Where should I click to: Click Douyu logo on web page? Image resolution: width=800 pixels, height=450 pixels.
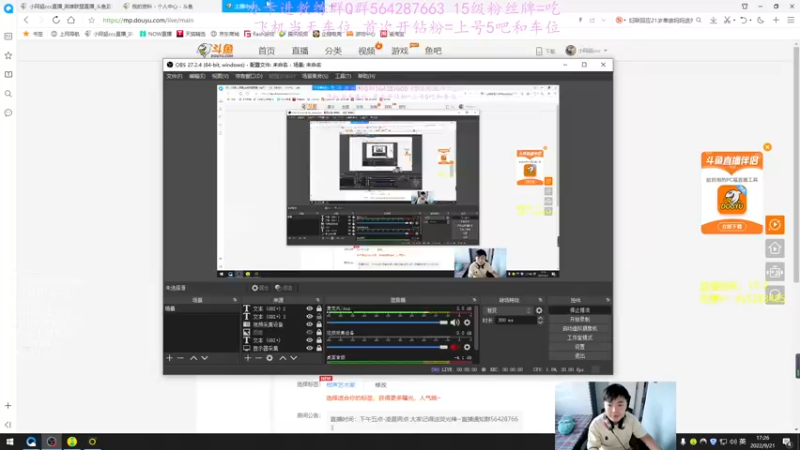pyautogui.click(x=215, y=50)
